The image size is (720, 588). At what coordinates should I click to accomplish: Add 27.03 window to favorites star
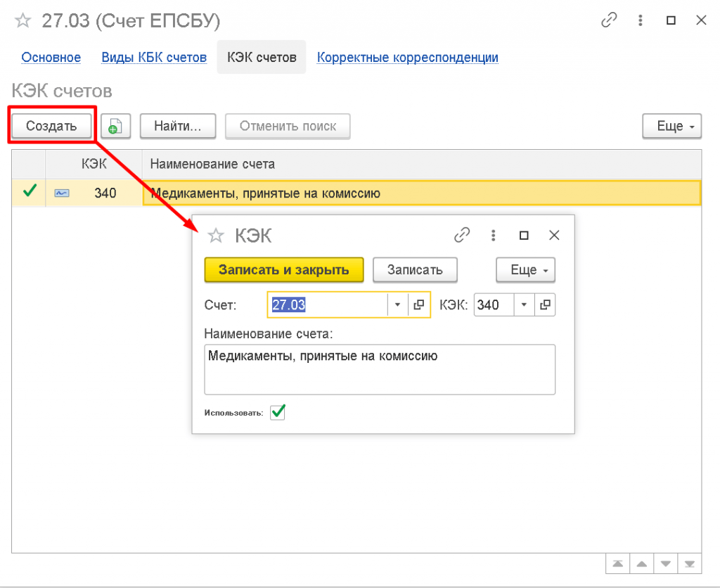(x=23, y=21)
